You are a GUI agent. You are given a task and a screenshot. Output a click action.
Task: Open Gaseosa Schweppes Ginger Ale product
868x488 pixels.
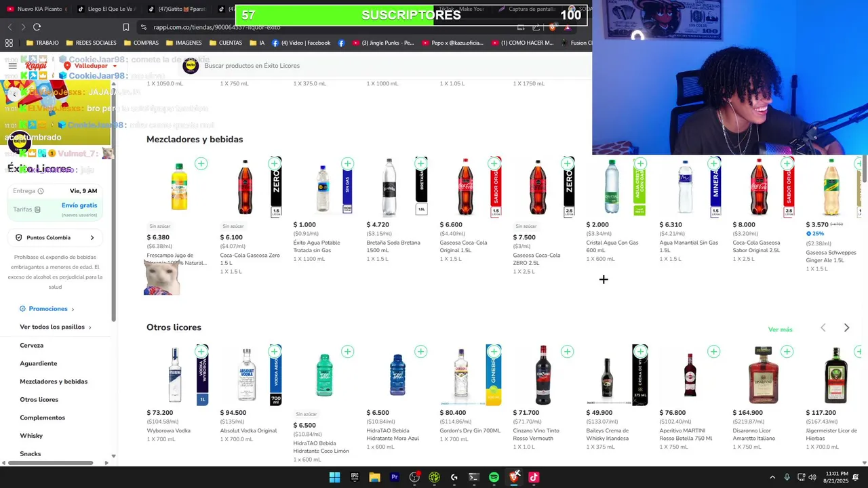[831, 216]
